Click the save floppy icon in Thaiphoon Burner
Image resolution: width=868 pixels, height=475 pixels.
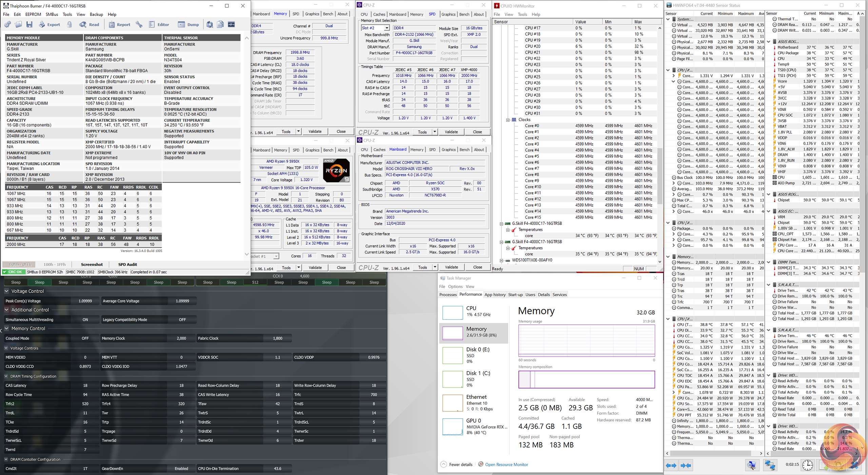coord(29,24)
